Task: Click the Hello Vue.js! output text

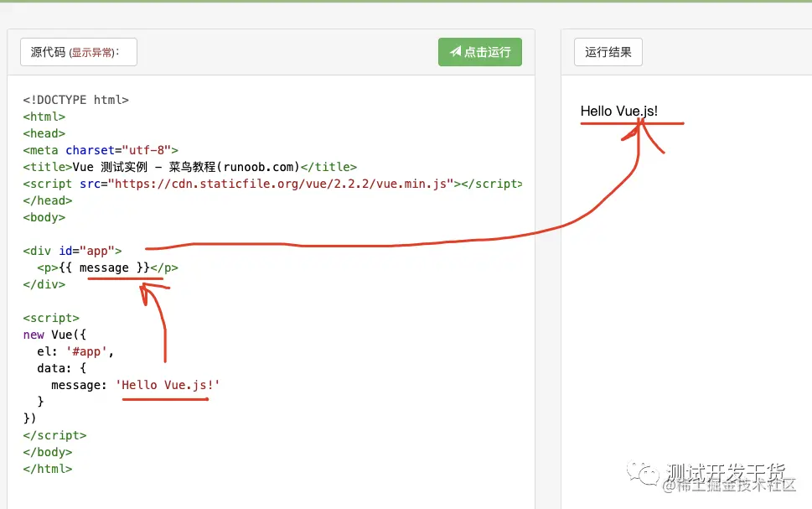Action: (618, 111)
